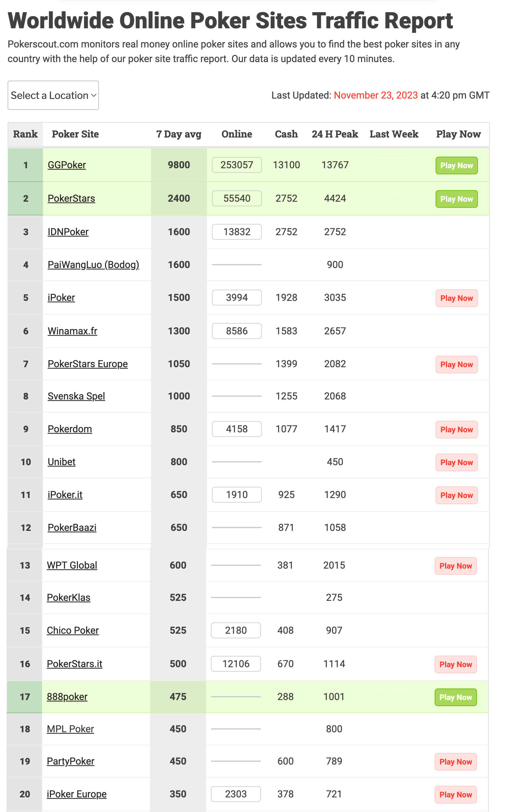The image size is (505, 812).
Task: Open the PokerStars site link
Action: tap(71, 198)
